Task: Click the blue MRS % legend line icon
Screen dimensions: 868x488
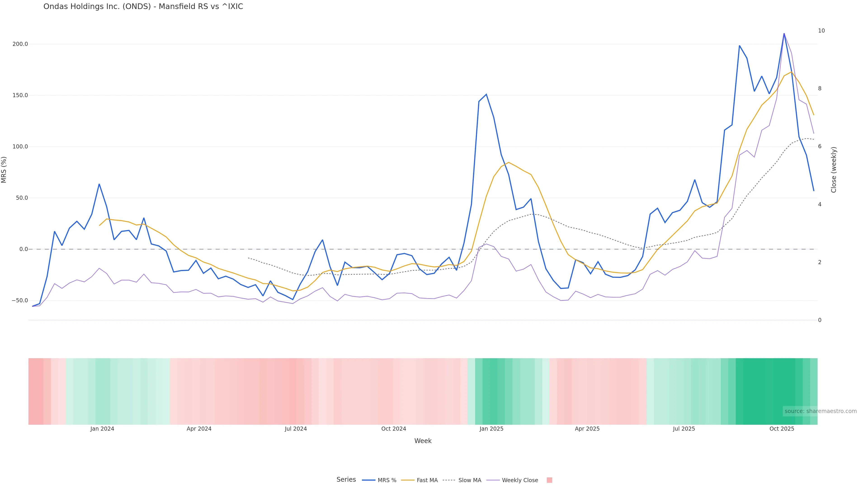Action: click(x=369, y=480)
